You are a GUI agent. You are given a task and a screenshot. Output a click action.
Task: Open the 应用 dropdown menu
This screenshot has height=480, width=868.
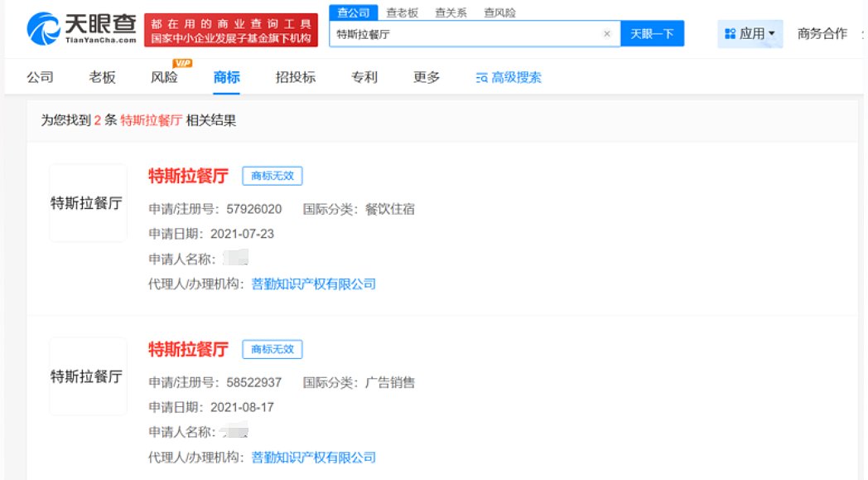click(750, 34)
